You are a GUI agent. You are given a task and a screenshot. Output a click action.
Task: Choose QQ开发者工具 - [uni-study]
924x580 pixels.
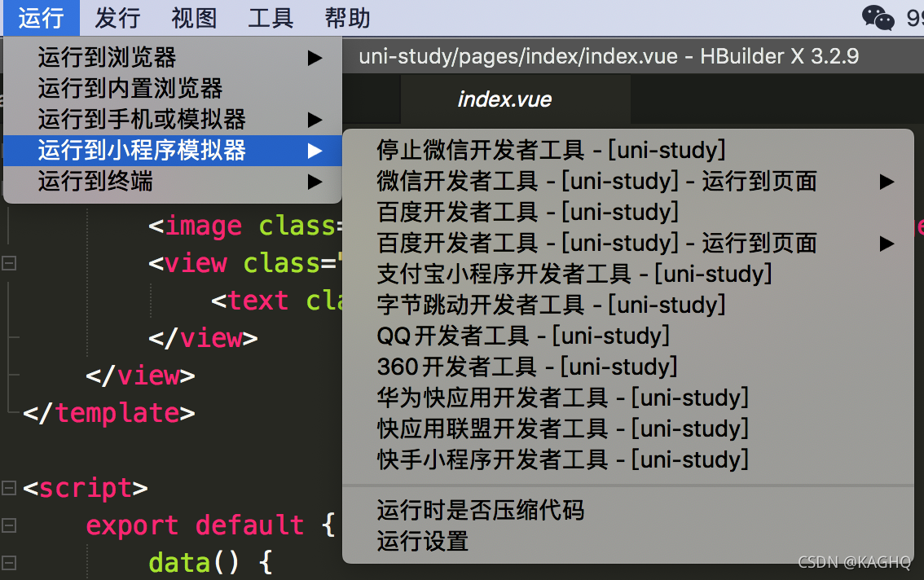[x=628, y=336]
